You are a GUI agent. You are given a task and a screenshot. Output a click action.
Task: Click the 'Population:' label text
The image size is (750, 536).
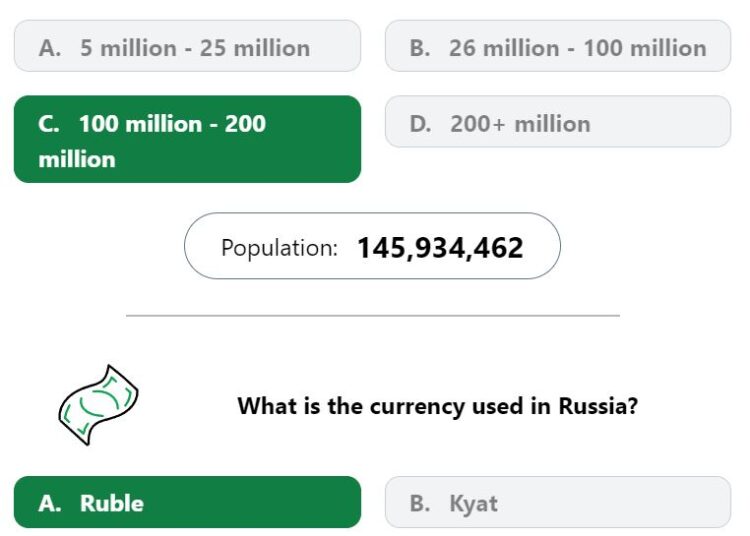[x=279, y=248]
